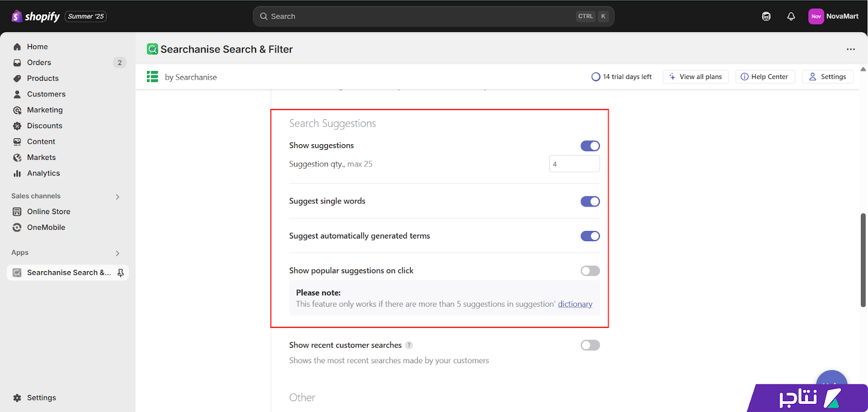
Task: Click the Search Suggestions section heading
Action: pos(333,124)
